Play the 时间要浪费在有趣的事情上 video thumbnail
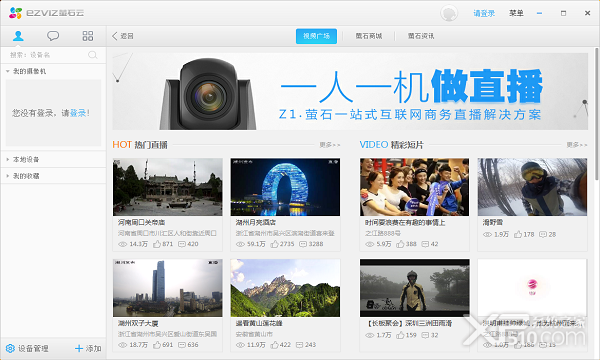600x360 pixels. (414, 187)
